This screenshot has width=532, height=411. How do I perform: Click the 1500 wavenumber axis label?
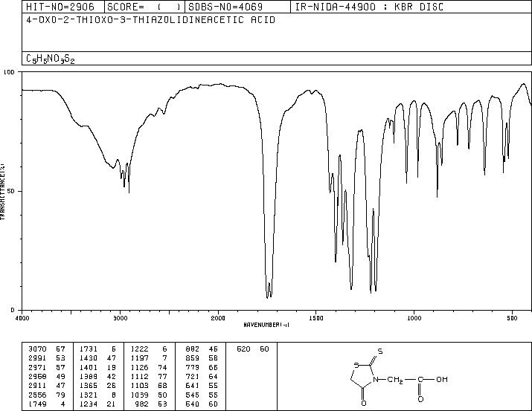316,318
